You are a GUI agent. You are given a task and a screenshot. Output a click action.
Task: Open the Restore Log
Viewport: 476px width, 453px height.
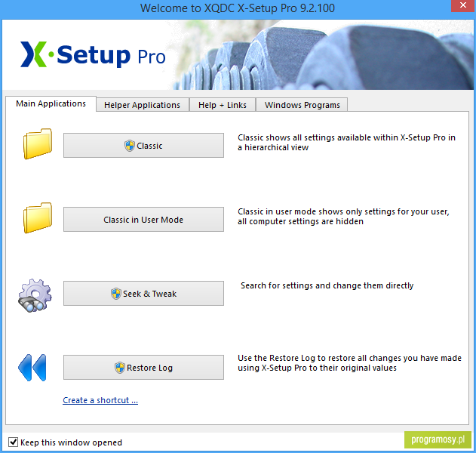pos(143,368)
